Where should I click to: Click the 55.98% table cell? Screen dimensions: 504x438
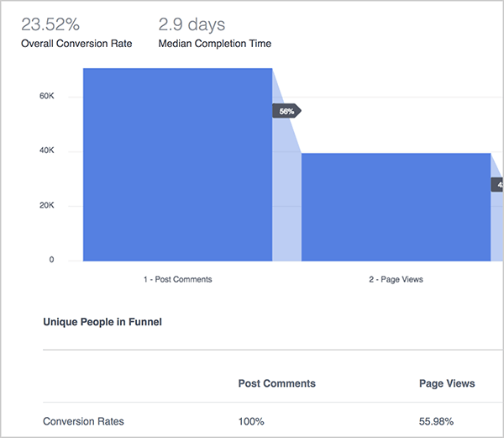click(x=437, y=420)
